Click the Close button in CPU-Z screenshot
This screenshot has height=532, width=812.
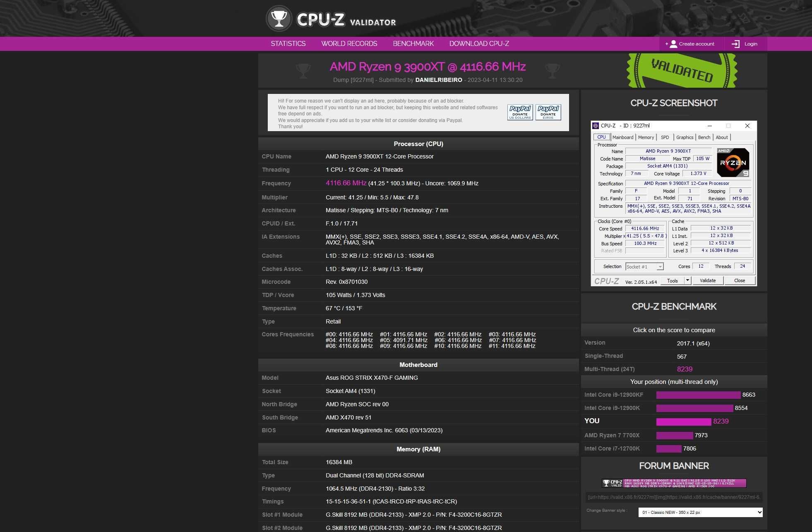(x=740, y=280)
